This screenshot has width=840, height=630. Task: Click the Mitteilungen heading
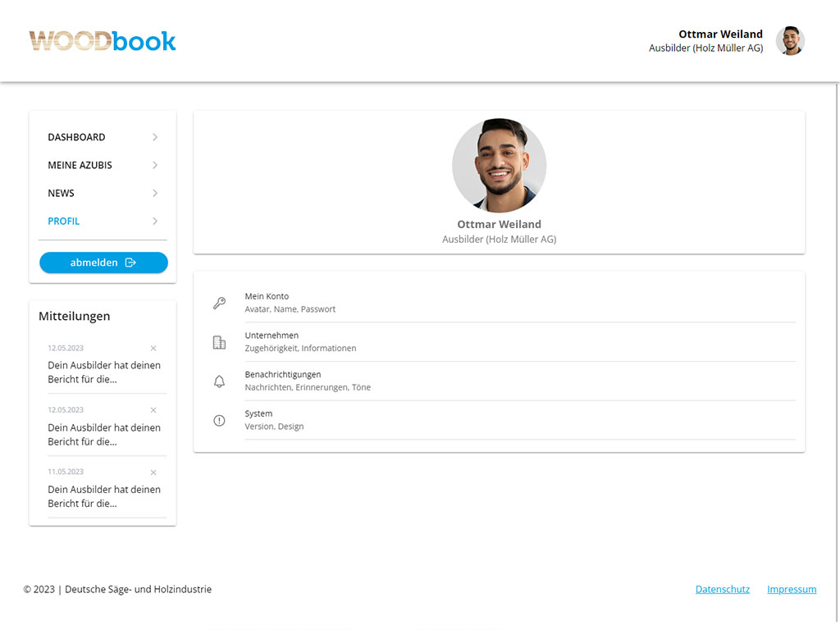[x=75, y=316]
